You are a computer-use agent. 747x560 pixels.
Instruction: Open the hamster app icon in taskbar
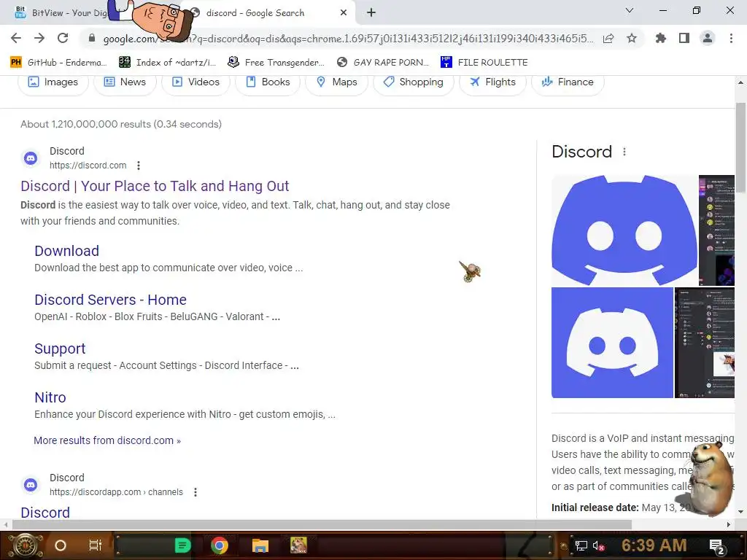point(298,545)
